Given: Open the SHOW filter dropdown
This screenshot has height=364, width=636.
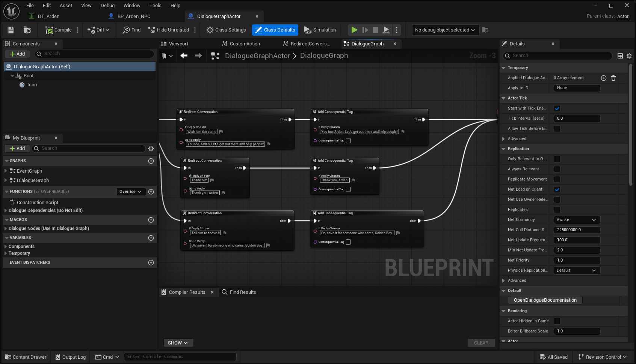Looking at the screenshot, I should pyautogui.click(x=178, y=343).
